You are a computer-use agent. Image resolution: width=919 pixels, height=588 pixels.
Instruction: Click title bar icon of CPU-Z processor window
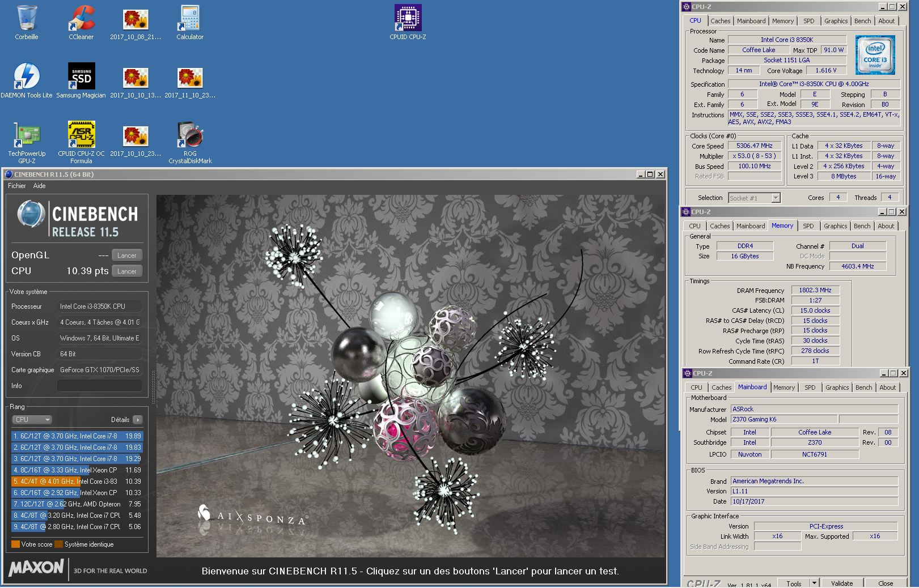pos(687,7)
